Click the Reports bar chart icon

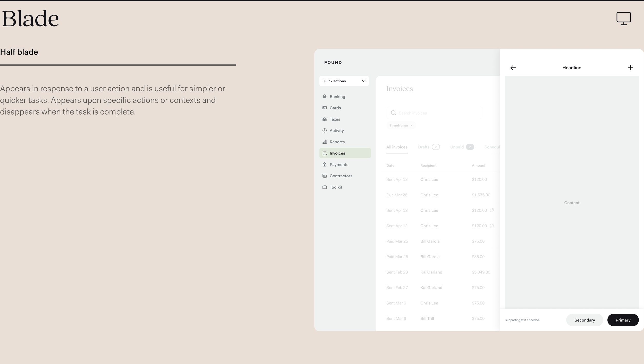325,142
